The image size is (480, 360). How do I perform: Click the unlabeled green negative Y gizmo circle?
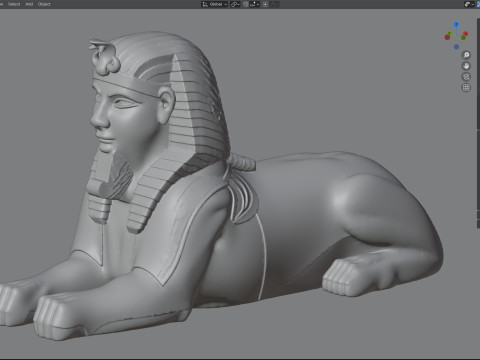463,38
